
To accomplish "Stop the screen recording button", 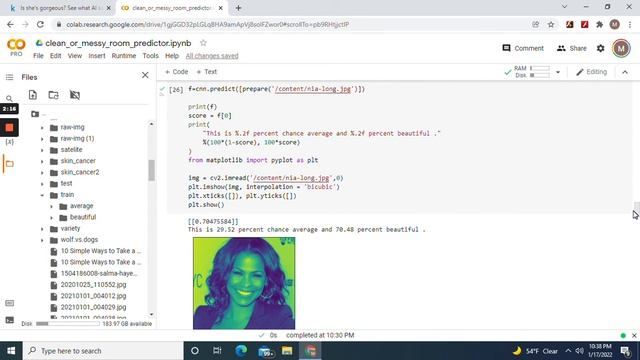I will pos(9,128).
